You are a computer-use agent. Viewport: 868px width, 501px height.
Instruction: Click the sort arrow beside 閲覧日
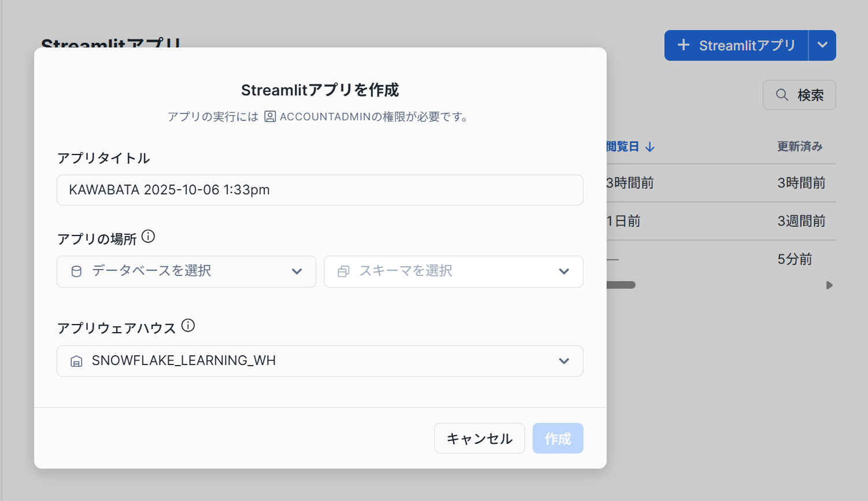click(650, 147)
